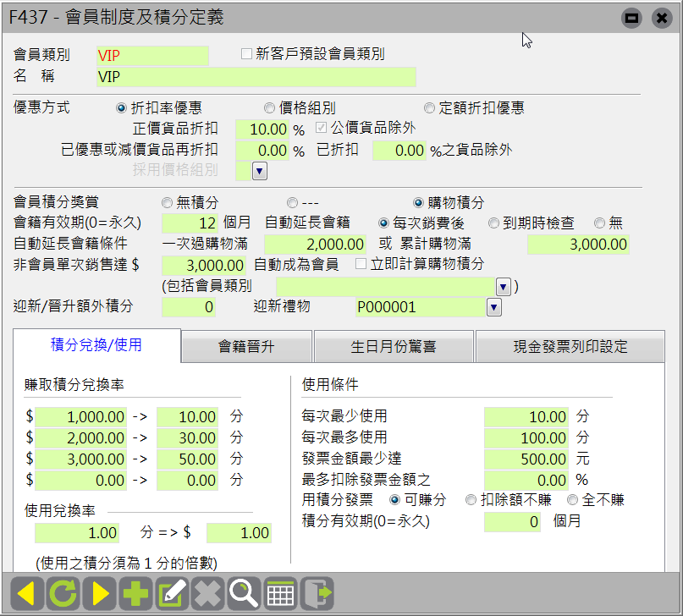
Task: Click 已折扣 percent exclusion field
Action: (x=399, y=151)
